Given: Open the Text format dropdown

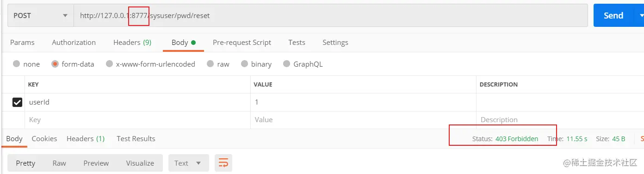Looking at the screenshot, I should [x=188, y=163].
